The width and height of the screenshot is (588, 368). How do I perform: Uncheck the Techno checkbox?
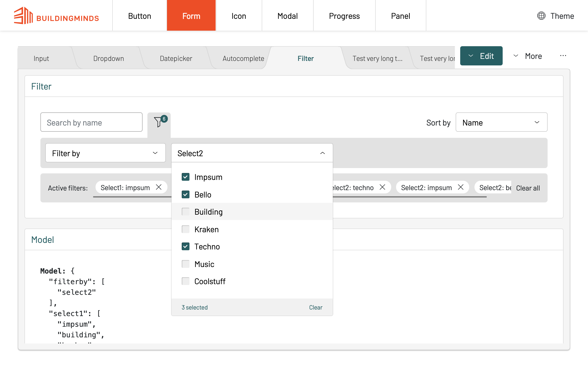coord(185,247)
